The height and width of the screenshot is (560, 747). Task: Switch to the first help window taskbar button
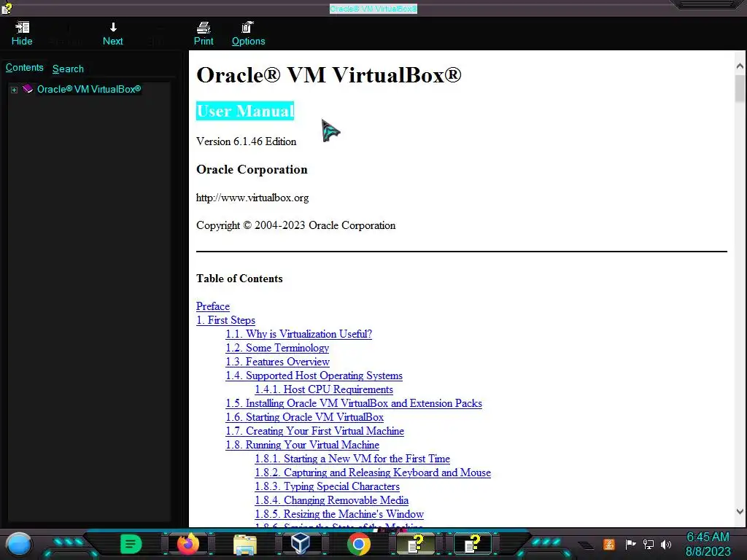(x=416, y=544)
